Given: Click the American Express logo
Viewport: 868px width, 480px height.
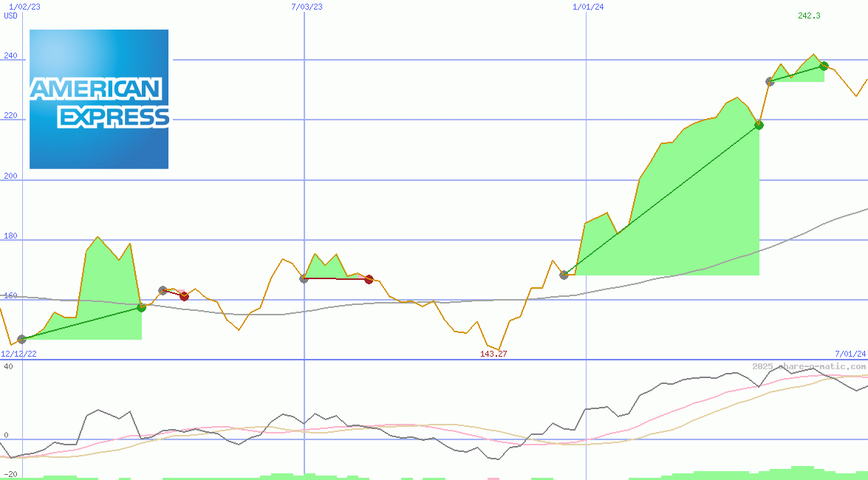Looking at the screenshot, I should click(x=99, y=99).
